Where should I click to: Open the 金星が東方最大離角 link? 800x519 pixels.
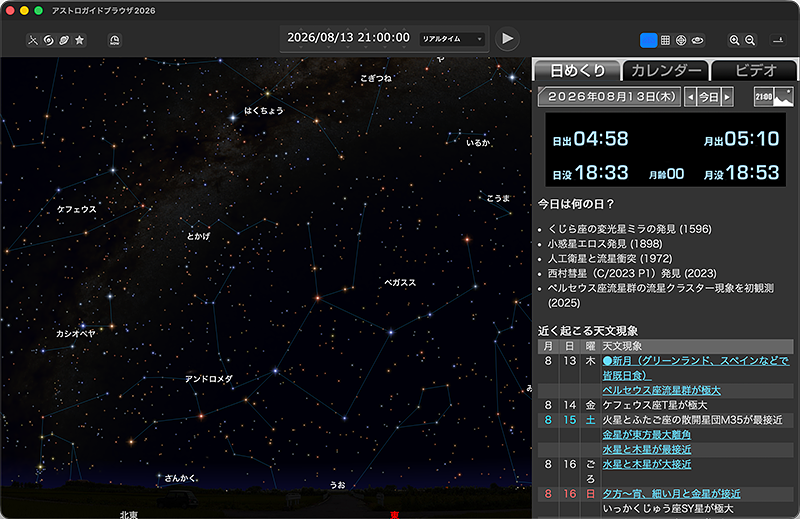647,435
